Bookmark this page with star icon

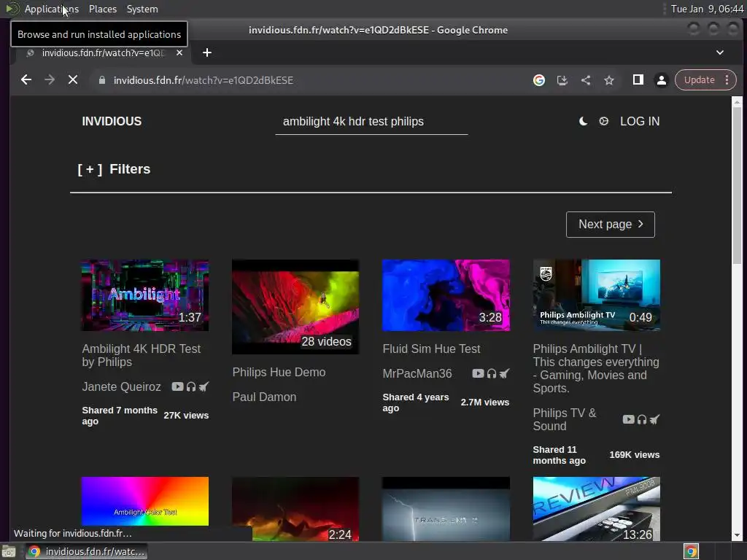click(609, 80)
